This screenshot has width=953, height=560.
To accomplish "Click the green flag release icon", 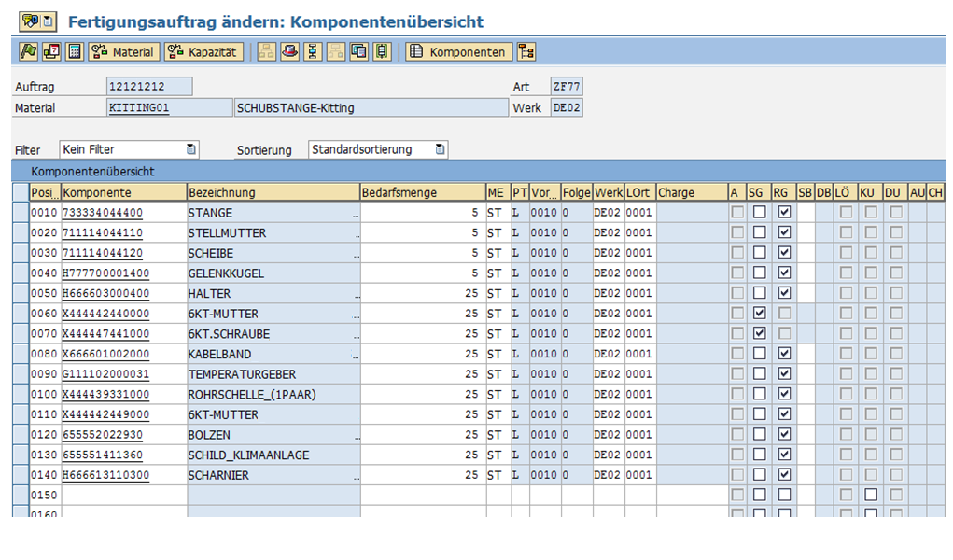I will tap(29, 52).
